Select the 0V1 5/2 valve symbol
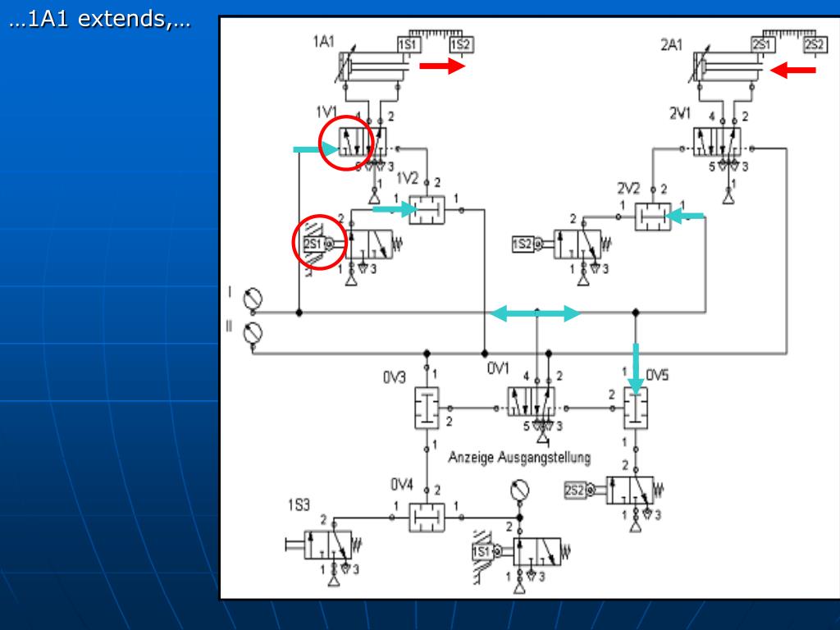This screenshot has width=840, height=630. click(x=532, y=402)
